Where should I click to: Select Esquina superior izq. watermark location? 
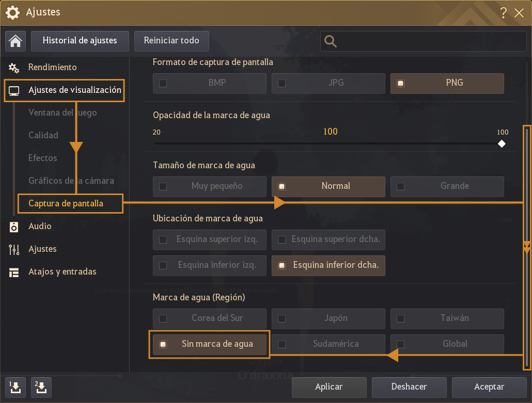tap(209, 239)
